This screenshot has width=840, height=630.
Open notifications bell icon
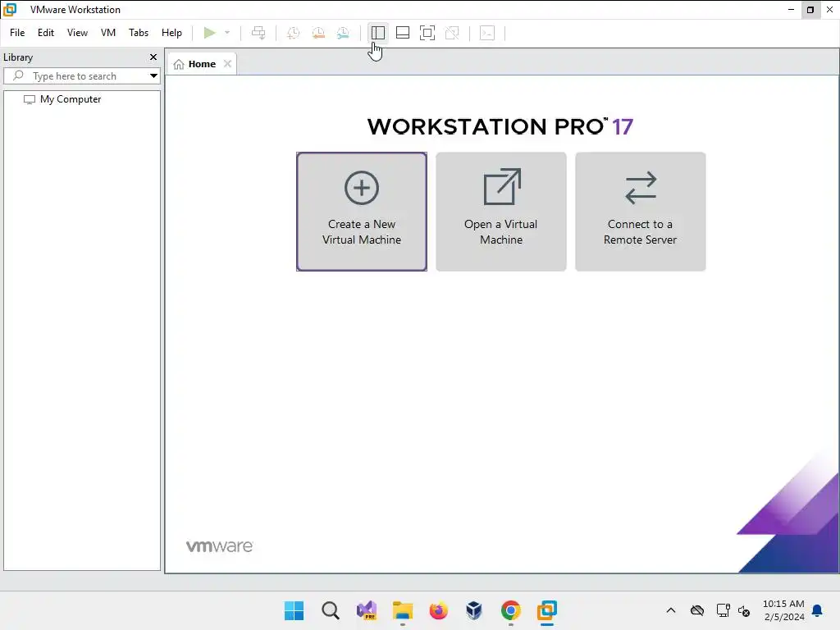[818, 610]
